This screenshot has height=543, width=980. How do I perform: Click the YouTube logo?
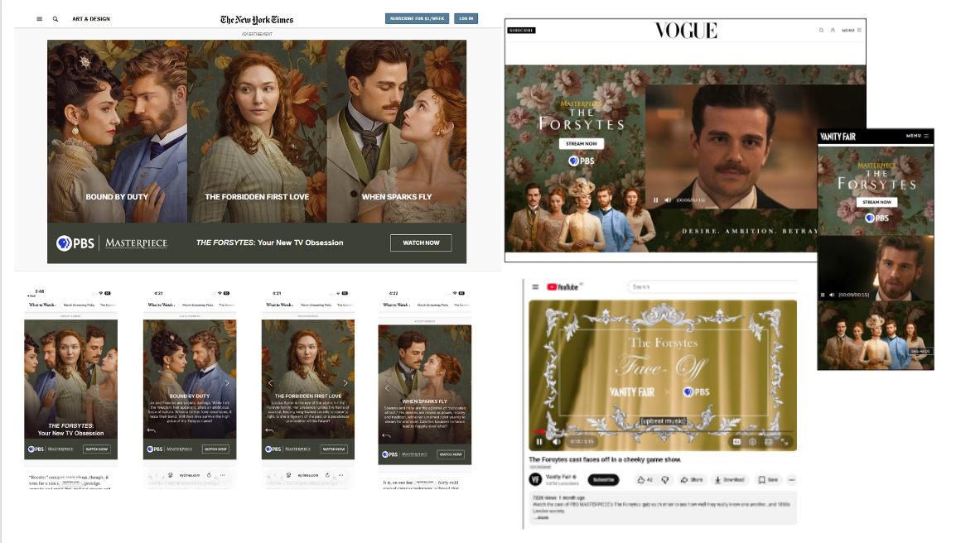[x=562, y=286]
